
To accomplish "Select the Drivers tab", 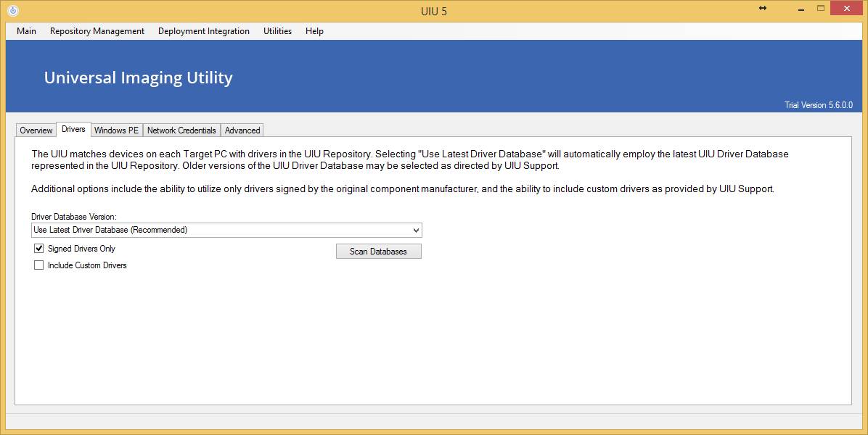I will click(73, 130).
